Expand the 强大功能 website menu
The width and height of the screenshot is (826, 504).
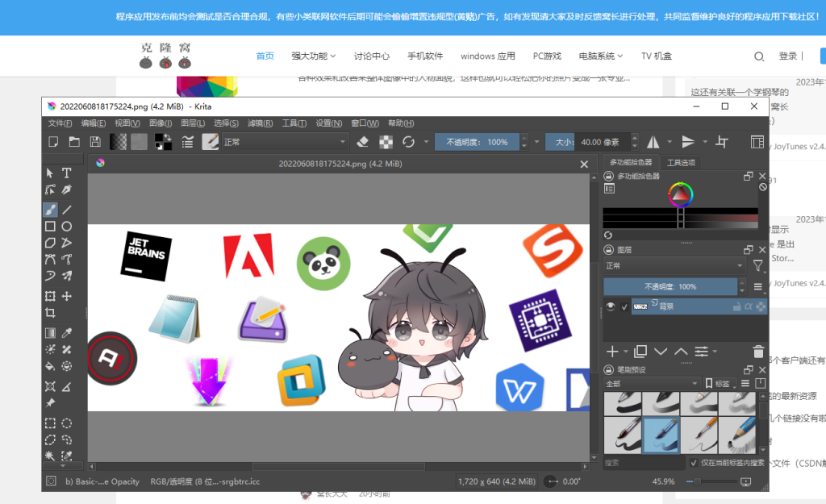[314, 56]
